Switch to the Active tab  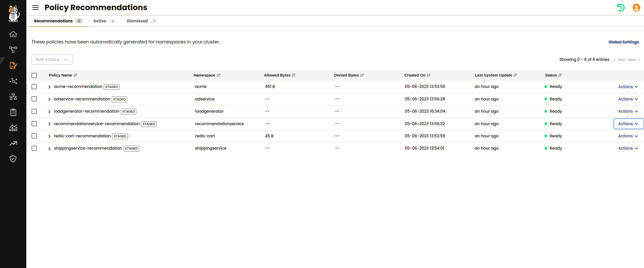pyautogui.click(x=105, y=21)
